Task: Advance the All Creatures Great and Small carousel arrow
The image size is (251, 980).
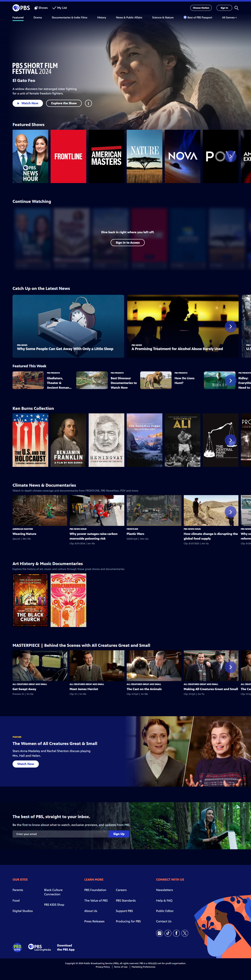Action: coord(230,667)
